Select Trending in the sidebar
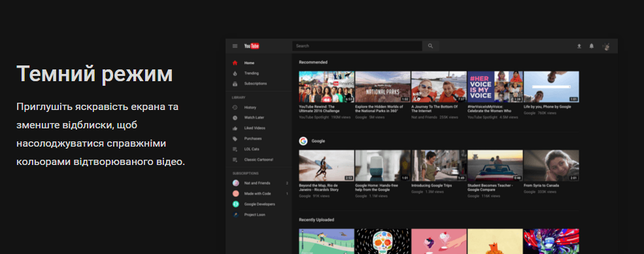 point(251,73)
